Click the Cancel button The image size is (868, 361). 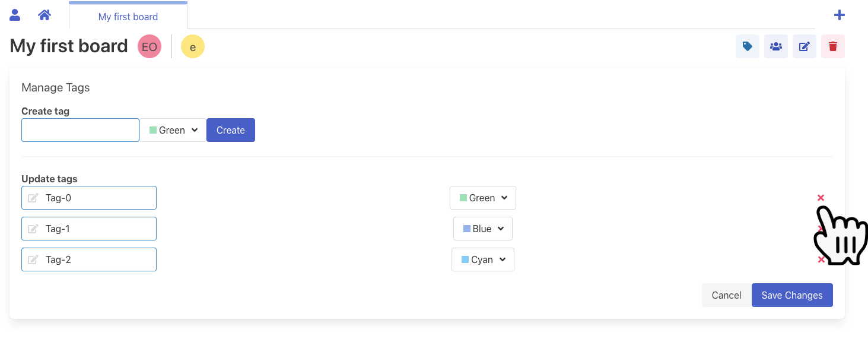pos(726,295)
